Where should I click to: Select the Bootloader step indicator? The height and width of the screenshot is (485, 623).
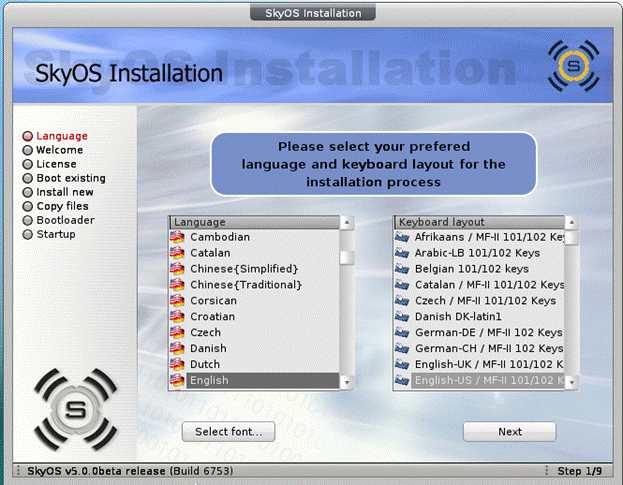click(27, 220)
